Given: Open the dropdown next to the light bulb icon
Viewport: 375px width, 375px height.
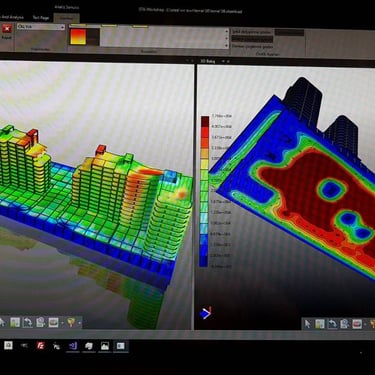Looking at the screenshot, I should pos(79,323).
